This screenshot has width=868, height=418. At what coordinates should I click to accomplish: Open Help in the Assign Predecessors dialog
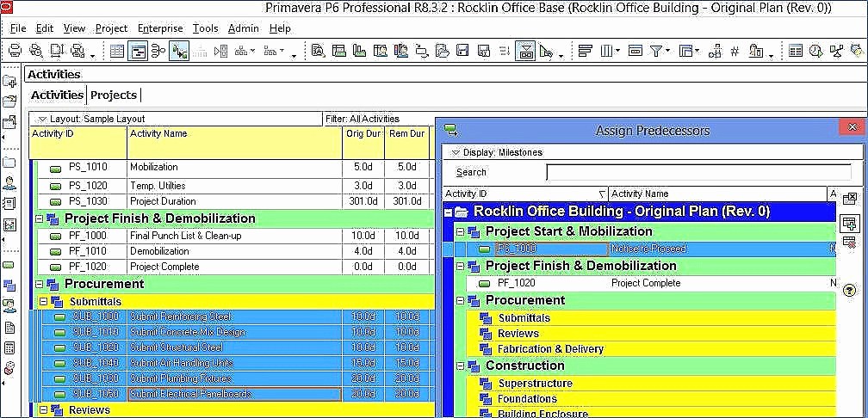pyautogui.click(x=849, y=290)
